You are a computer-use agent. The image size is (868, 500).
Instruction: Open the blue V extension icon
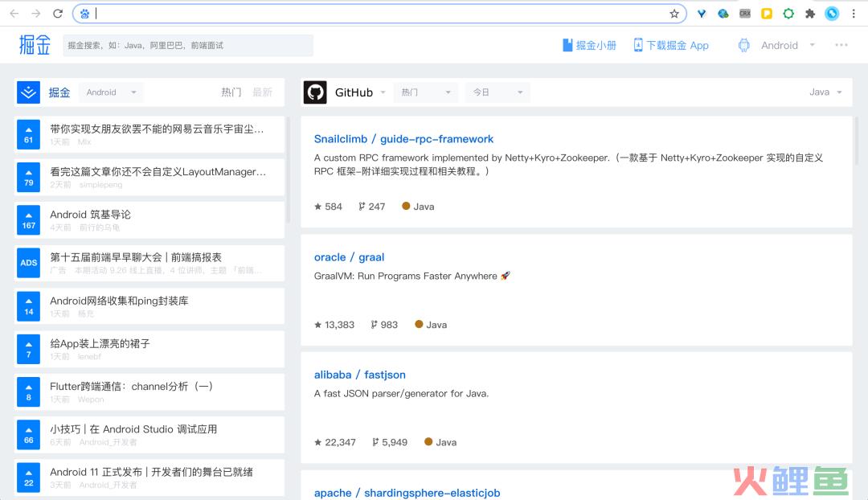(x=702, y=14)
